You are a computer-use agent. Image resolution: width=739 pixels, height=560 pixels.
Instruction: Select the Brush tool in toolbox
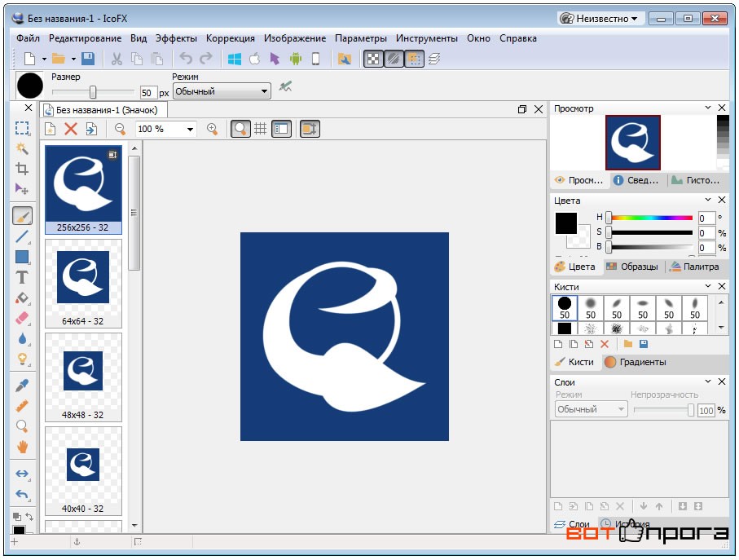click(x=22, y=216)
